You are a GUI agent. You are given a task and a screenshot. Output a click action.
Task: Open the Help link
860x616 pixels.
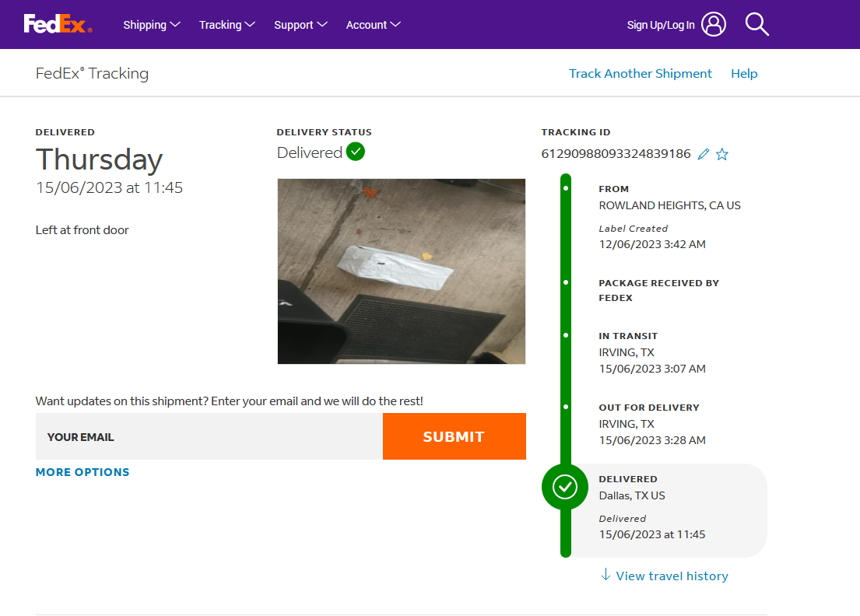[x=744, y=73]
